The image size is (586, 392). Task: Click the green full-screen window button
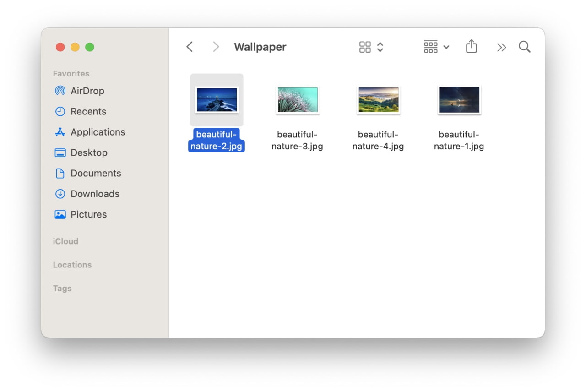tap(90, 47)
